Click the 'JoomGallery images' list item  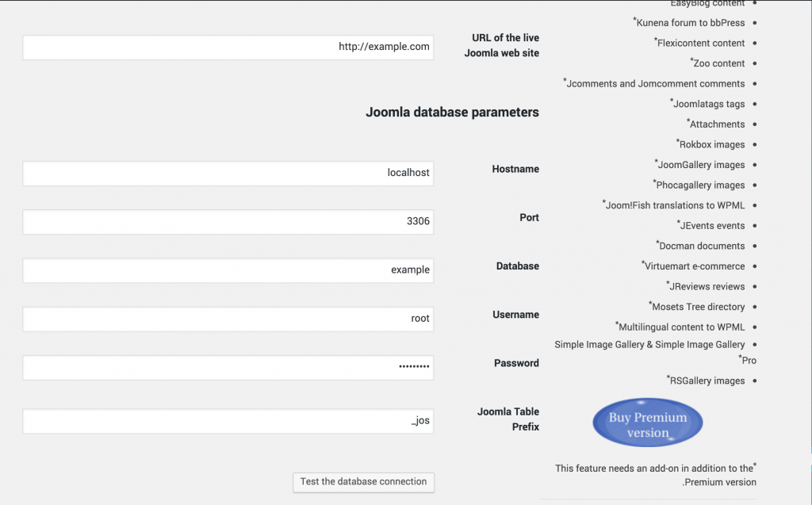pos(699,165)
